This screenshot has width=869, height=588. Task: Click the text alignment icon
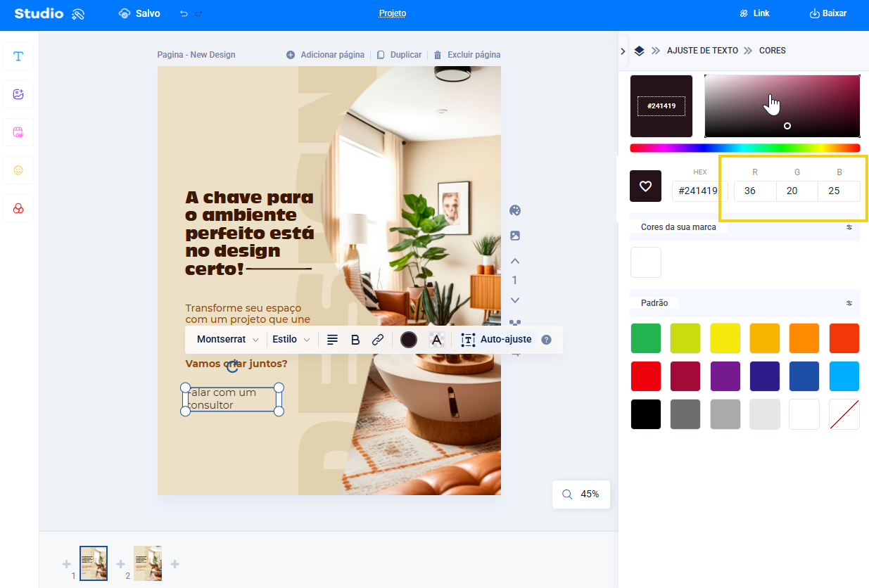pyautogui.click(x=333, y=340)
